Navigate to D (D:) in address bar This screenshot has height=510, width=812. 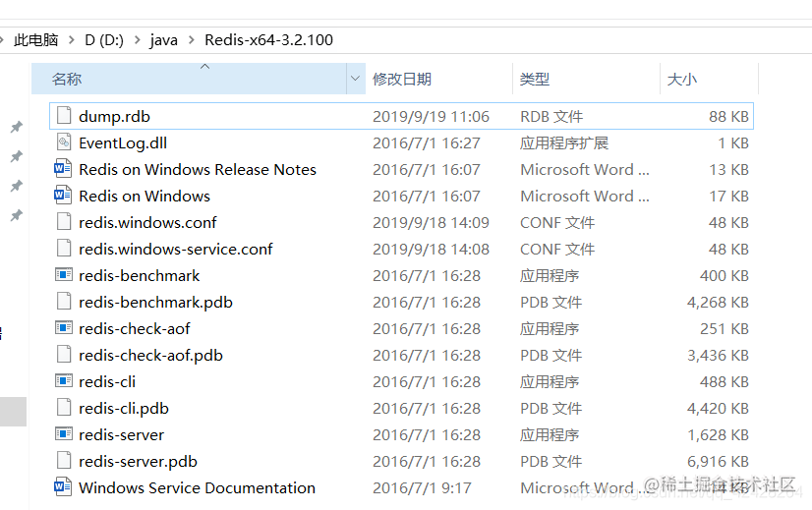pyautogui.click(x=104, y=40)
